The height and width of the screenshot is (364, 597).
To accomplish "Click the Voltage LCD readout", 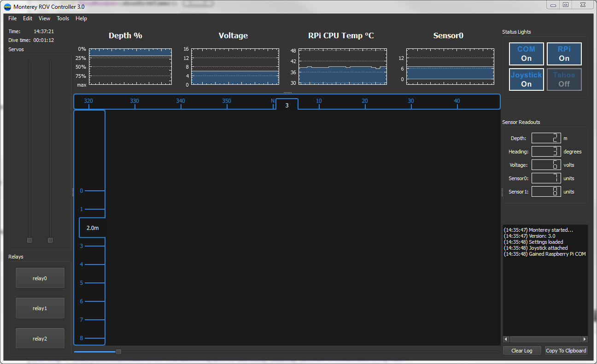I will [546, 165].
